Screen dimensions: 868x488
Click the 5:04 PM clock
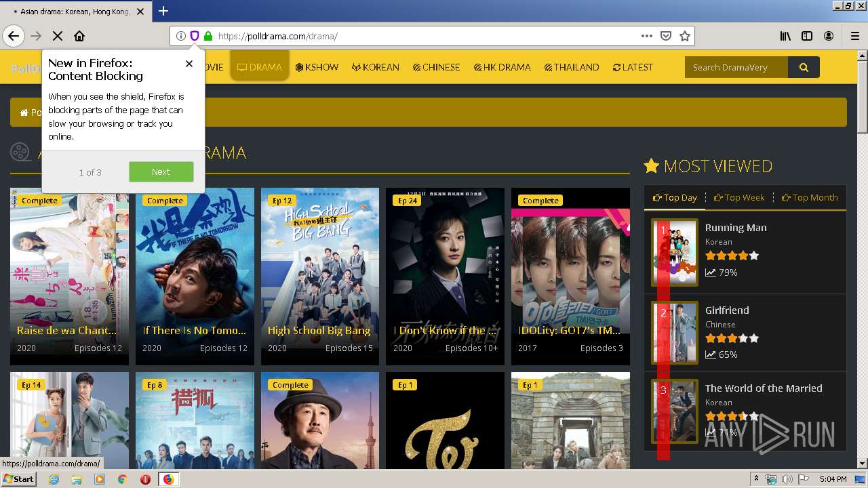[x=833, y=479]
